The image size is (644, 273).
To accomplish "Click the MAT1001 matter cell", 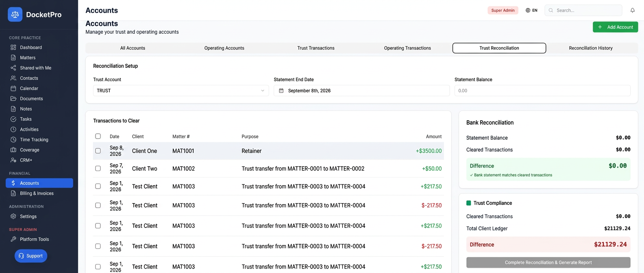I will click(x=183, y=151).
